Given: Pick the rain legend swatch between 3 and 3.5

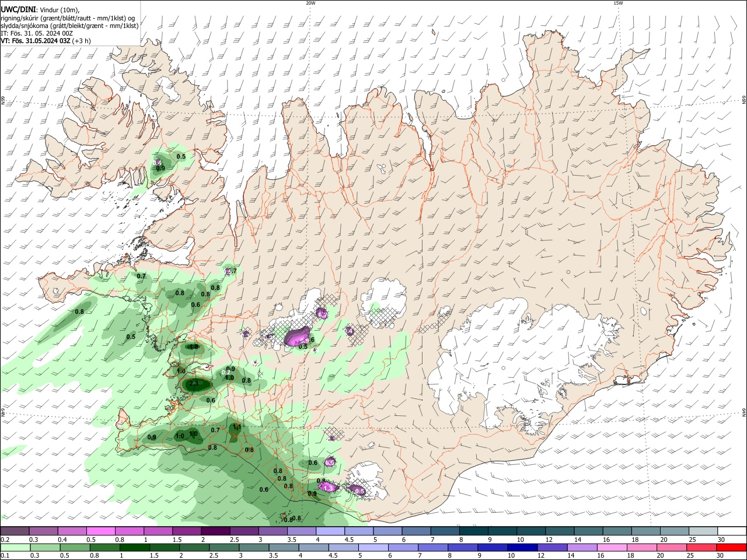Looking at the screenshot, I should (253, 548).
